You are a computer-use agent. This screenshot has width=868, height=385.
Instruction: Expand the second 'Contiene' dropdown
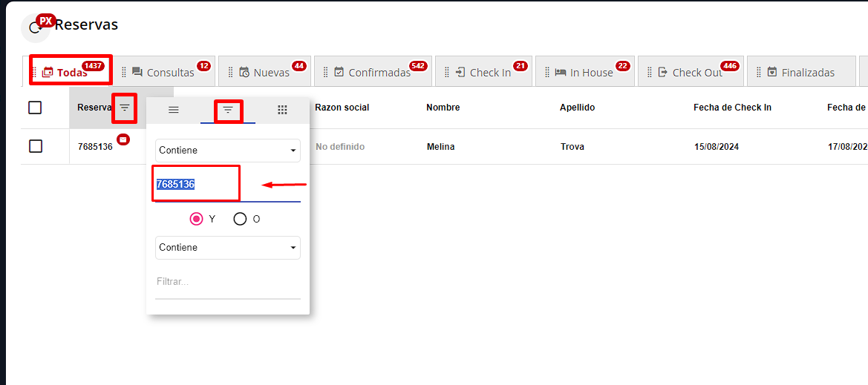(227, 248)
